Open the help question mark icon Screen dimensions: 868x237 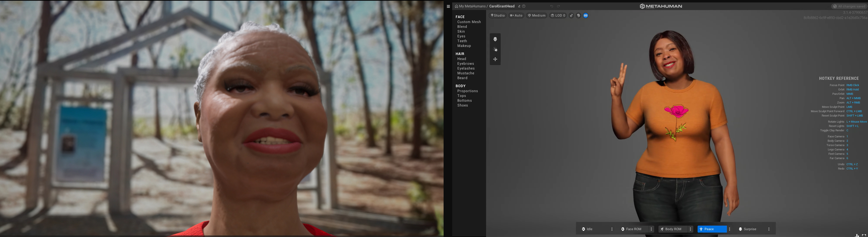(x=524, y=6)
